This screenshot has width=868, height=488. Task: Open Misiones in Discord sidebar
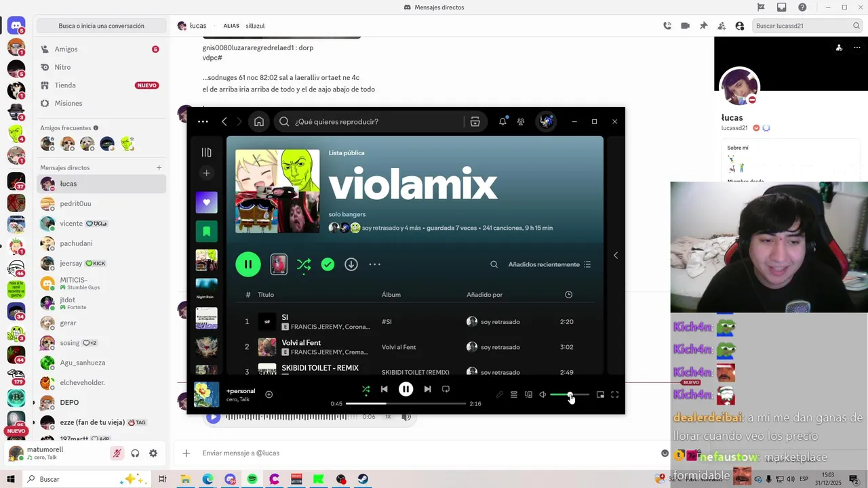(101, 103)
